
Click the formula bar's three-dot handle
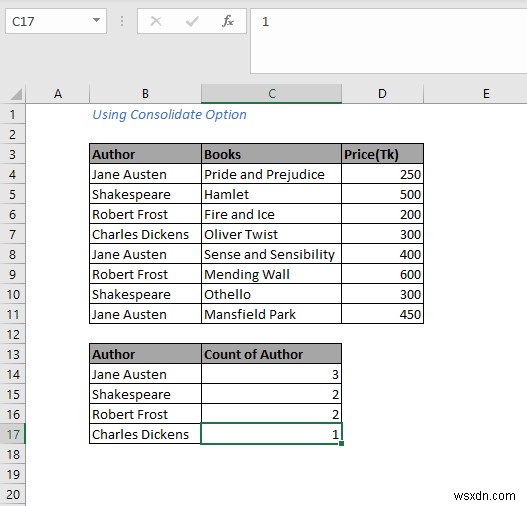[x=122, y=22]
